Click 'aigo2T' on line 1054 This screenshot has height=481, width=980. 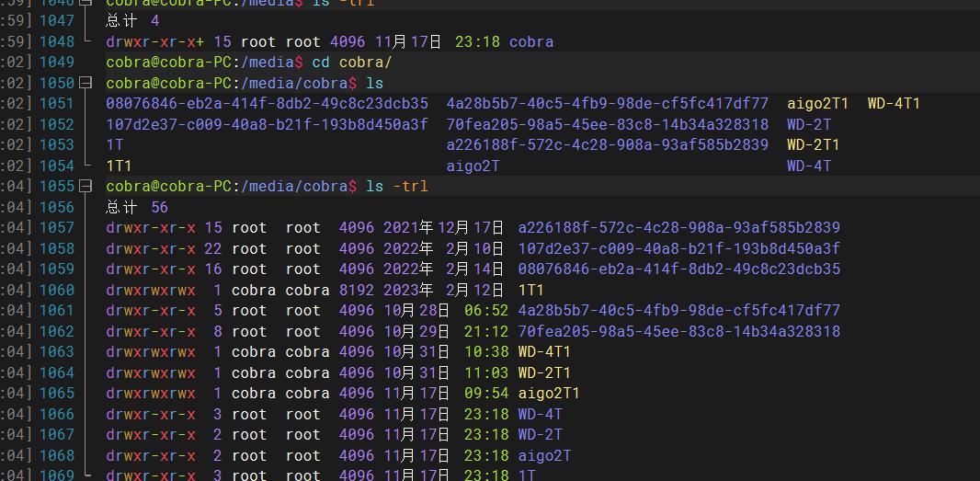(x=473, y=166)
